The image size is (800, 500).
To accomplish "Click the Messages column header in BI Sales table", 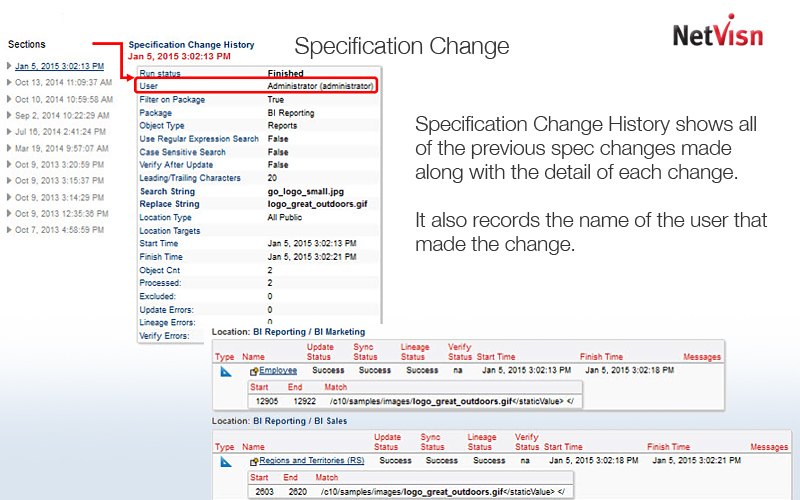I will point(769,447).
